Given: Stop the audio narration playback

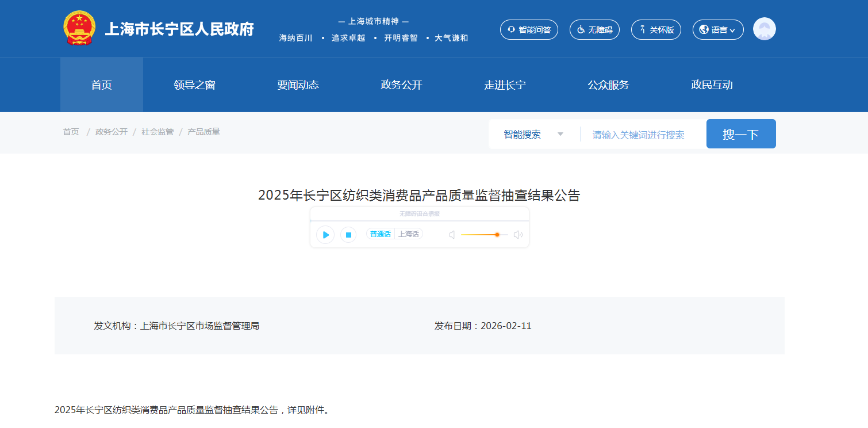Looking at the screenshot, I should click(x=348, y=235).
